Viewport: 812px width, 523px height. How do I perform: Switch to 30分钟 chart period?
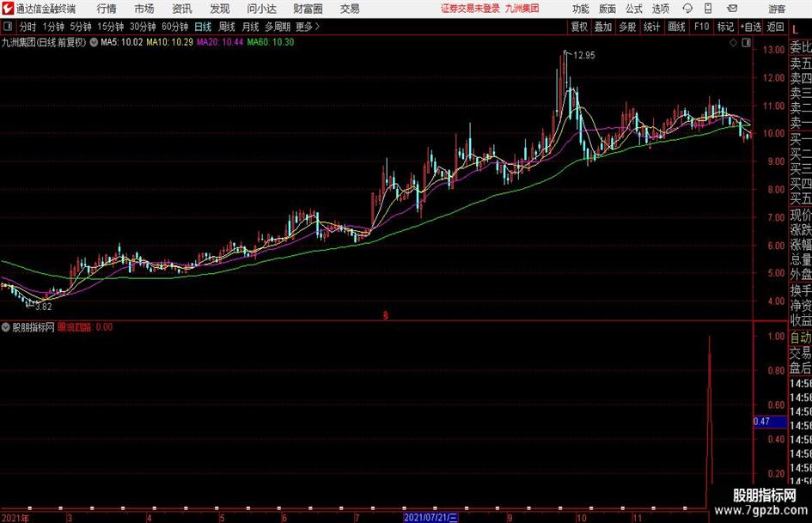tap(143, 27)
